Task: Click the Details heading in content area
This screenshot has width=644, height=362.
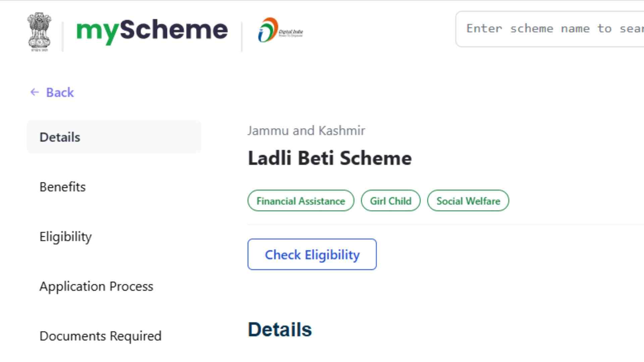Action: (x=280, y=329)
